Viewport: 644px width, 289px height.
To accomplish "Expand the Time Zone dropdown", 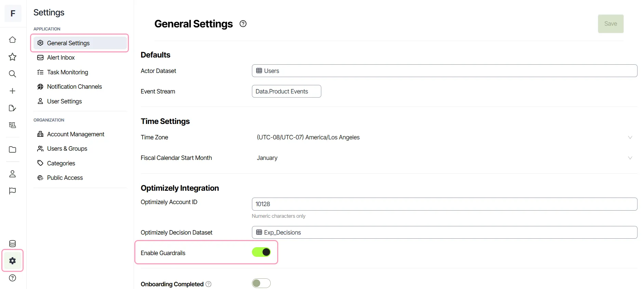I will tap(444, 137).
